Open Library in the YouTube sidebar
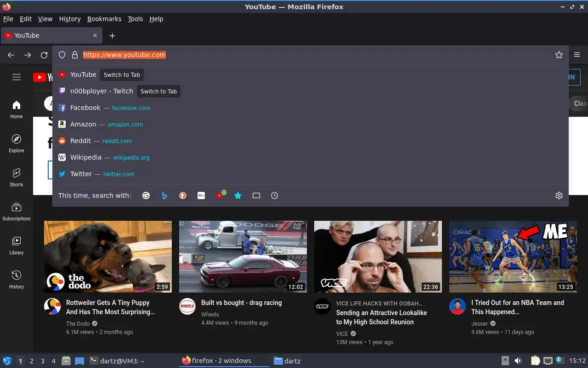The image size is (588, 368). click(x=17, y=246)
